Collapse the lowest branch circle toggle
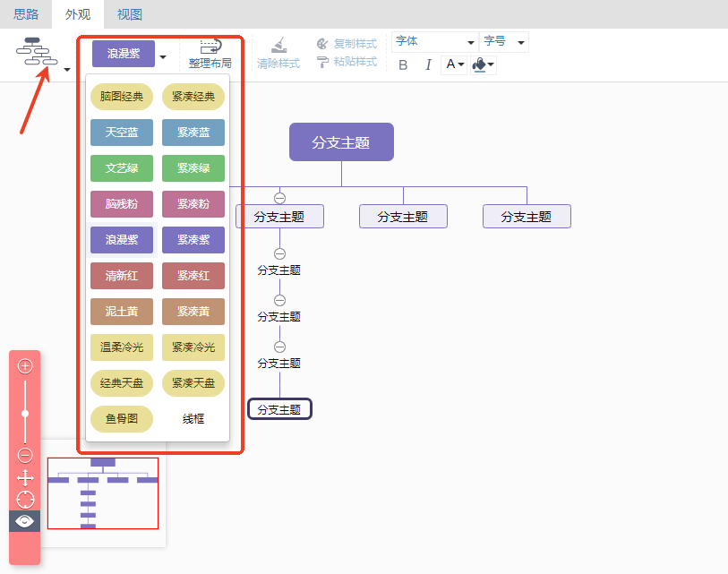This screenshot has width=728, height=574. (x=279, y=347)
